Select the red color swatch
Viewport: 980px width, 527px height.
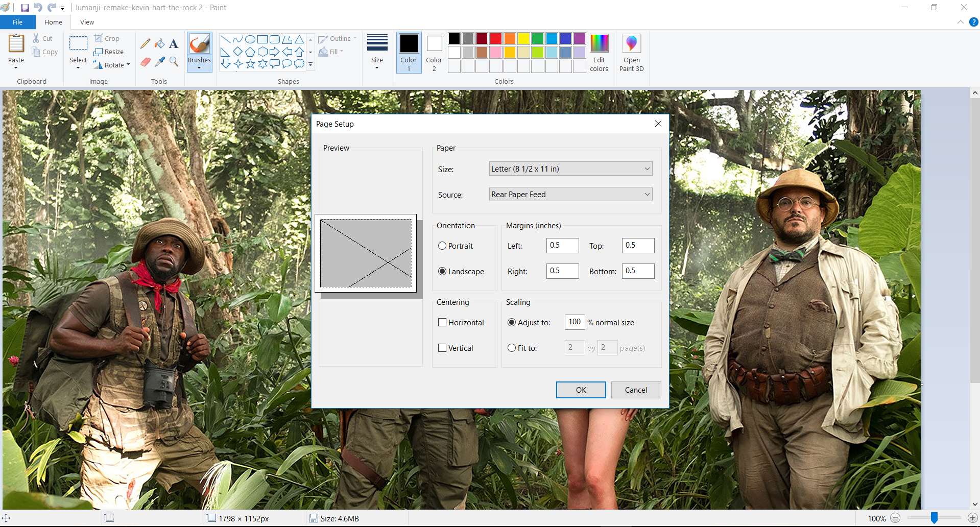point(495,38)
